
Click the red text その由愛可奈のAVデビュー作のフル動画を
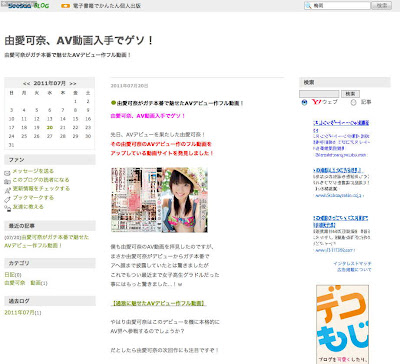(x=161, y=144)
